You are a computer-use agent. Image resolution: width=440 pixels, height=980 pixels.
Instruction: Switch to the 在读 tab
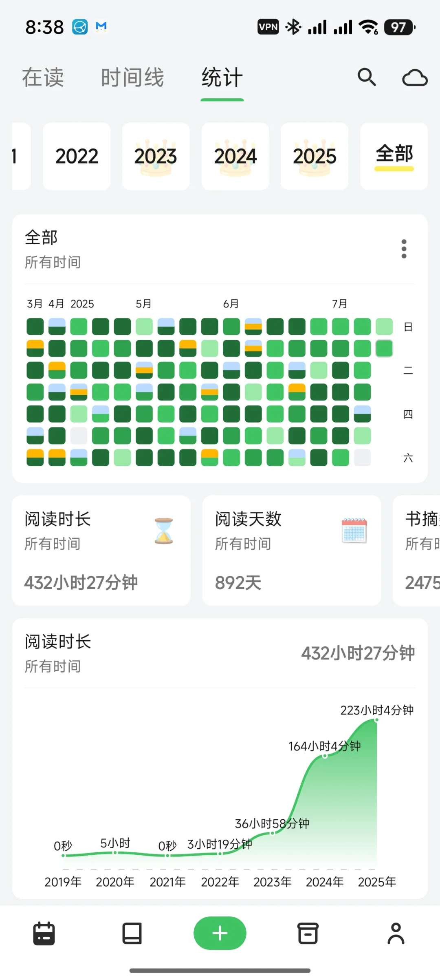coord(43,77)
